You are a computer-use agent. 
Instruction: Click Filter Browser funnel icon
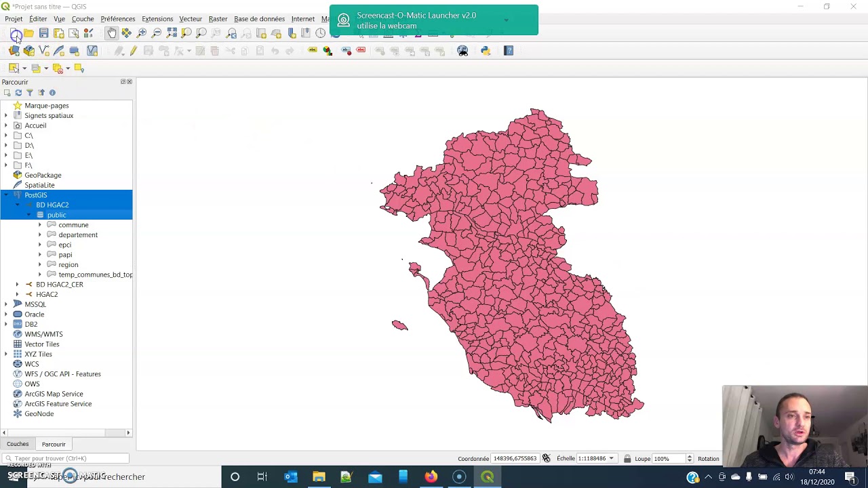coord(29,93)
